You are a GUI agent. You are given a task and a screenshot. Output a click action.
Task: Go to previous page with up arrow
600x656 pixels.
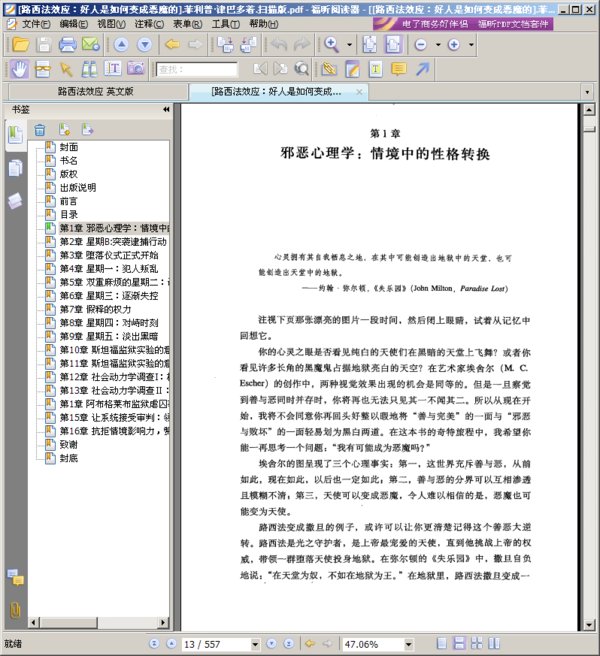click(x=121, y=44)
